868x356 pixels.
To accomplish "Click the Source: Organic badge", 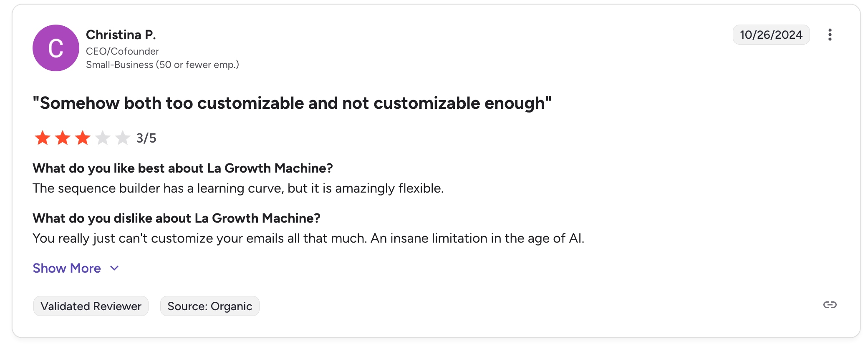I will tap(209, 306).
